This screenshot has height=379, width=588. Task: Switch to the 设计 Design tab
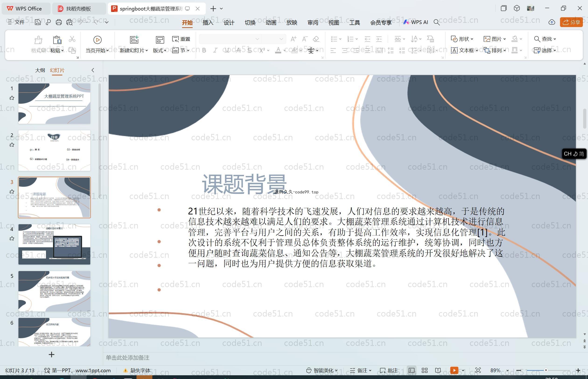point(229,23)
